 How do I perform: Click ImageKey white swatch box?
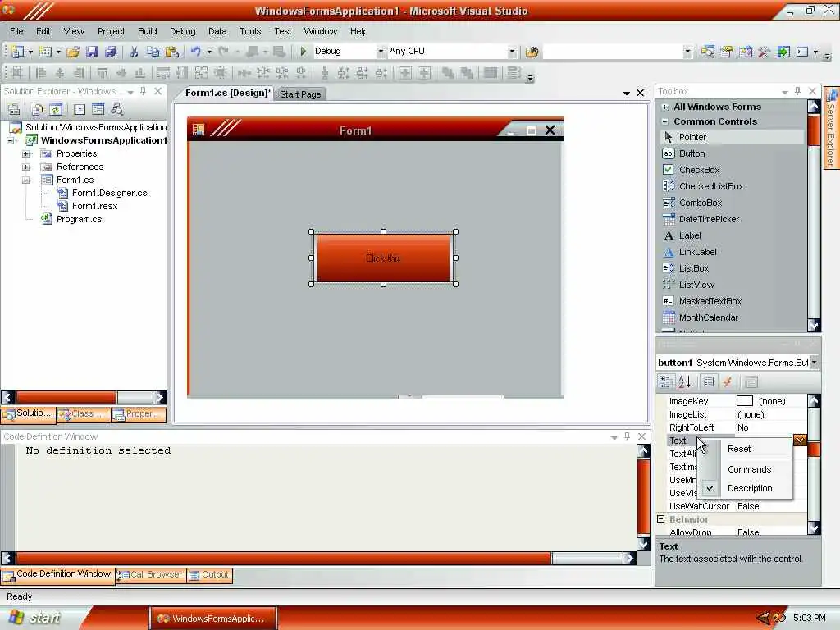tap(745, 401)
